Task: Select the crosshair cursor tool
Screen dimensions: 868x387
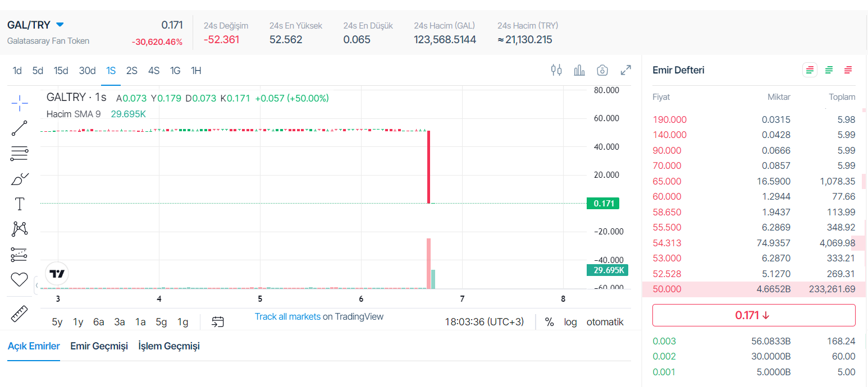Action: (x=20, y=103)
